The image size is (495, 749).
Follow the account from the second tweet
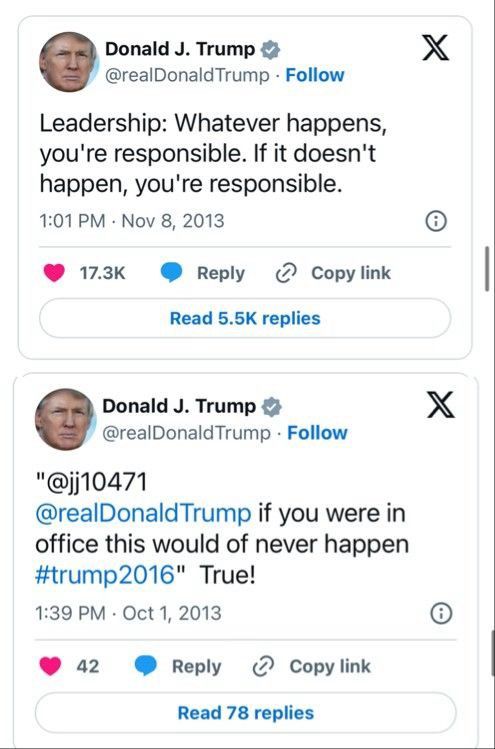click(317, 433)
